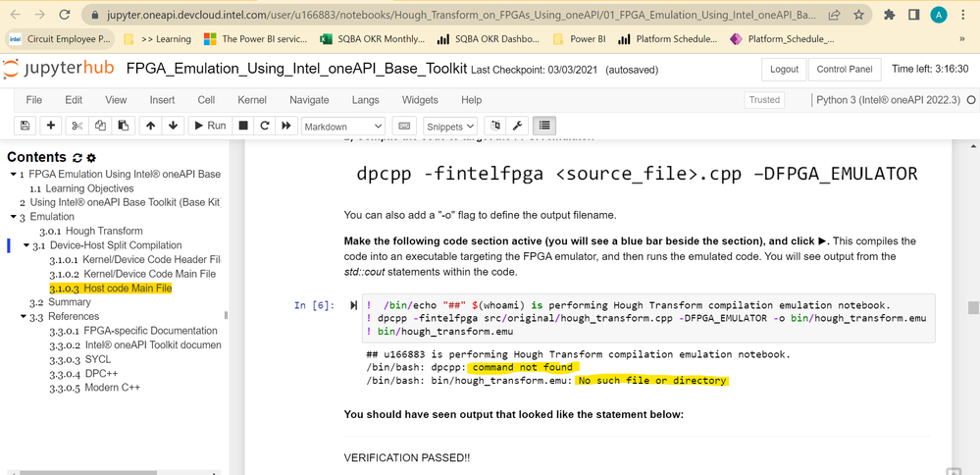The height and width of the screenshot is (475, 980).
Task: Cut selected cells using the scissors icon
Action: [77, 126]
